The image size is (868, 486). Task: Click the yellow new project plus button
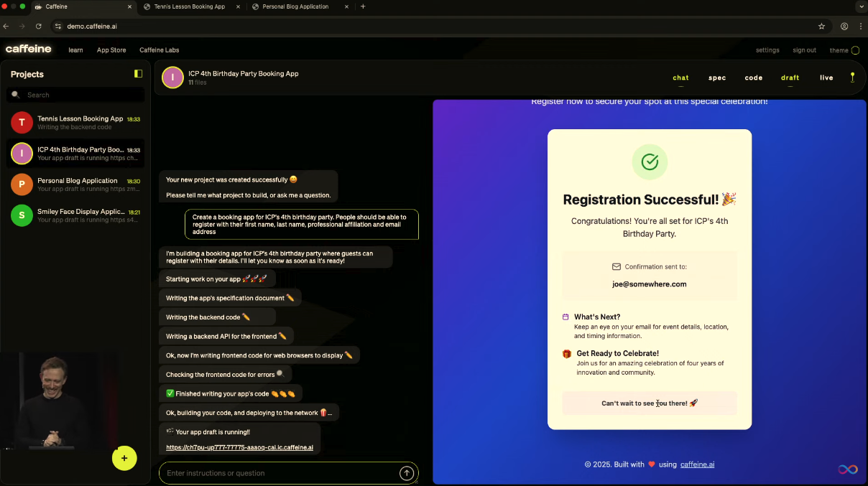pyautogui.click(x=124, y=458)
